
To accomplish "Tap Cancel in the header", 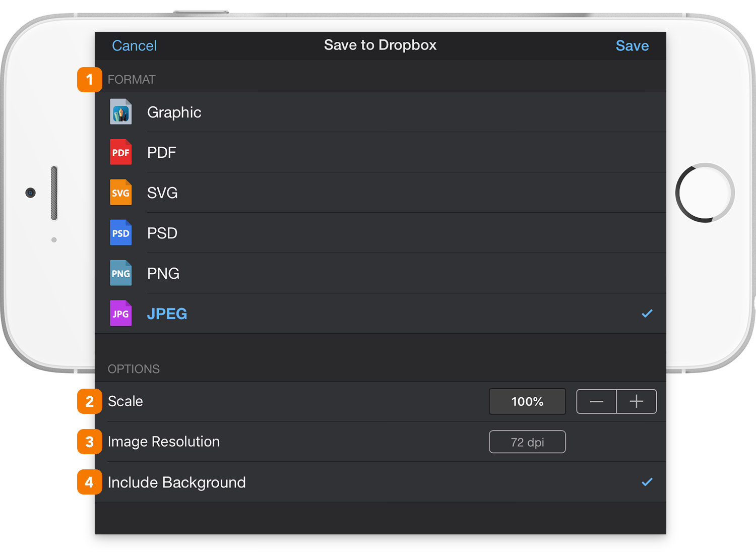I will tap(134, 46).
